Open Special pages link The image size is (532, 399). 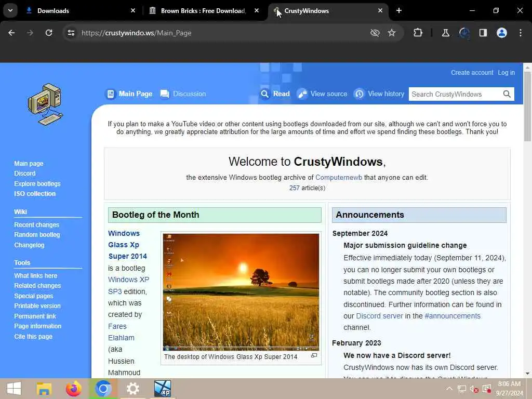34,296
